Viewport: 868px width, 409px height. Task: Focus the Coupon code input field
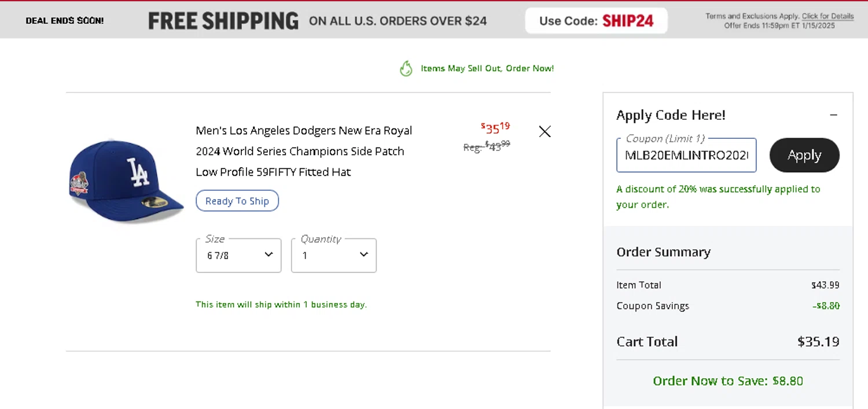(x=686, y=155)
